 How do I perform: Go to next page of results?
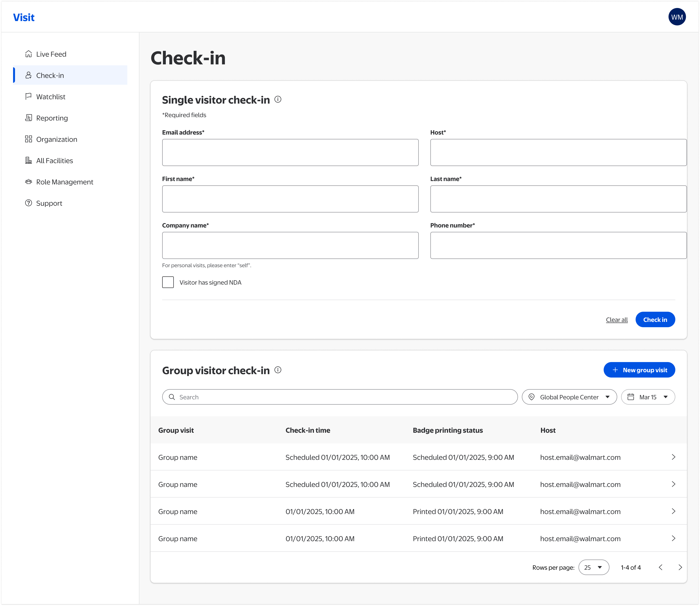[x=680, y=568]
